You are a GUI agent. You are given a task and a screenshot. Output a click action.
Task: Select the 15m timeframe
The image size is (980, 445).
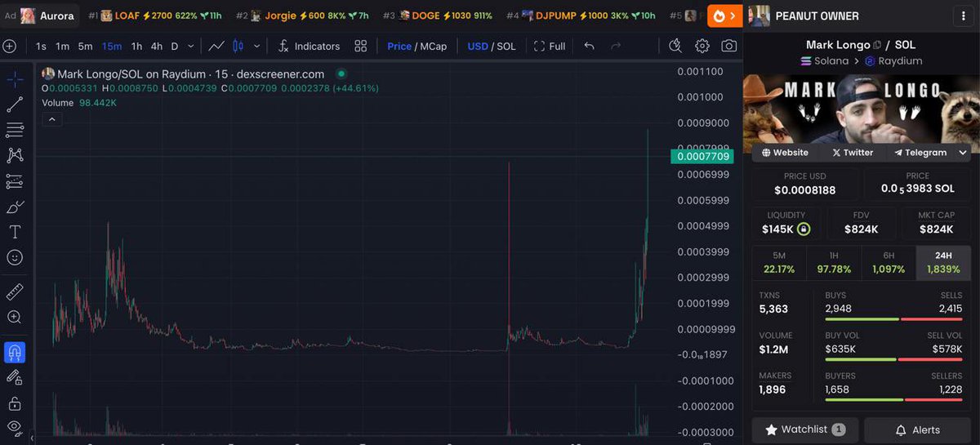click(x=112, y=47)
